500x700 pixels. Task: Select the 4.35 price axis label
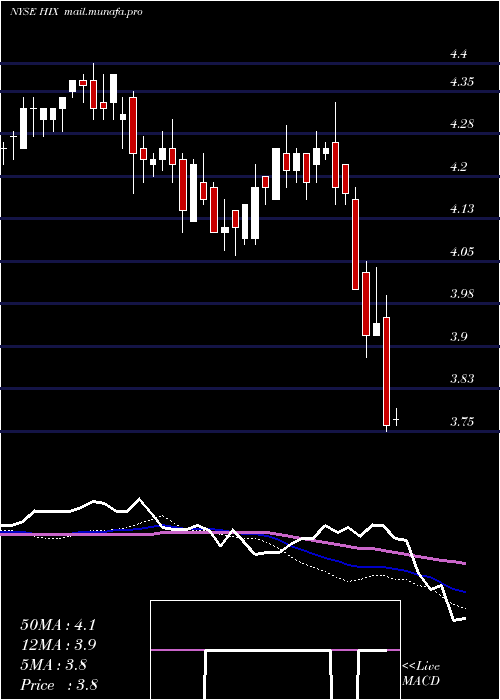tap(461, 82)
